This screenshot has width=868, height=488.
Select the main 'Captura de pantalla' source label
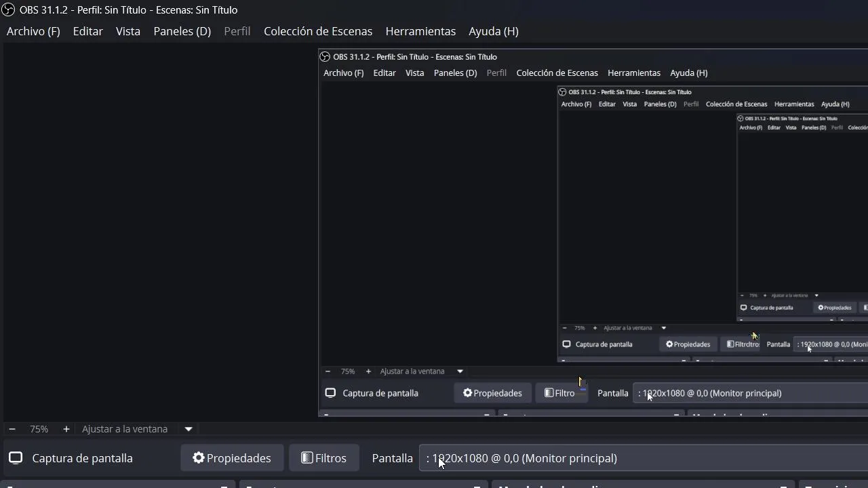(x=83, y=458)
